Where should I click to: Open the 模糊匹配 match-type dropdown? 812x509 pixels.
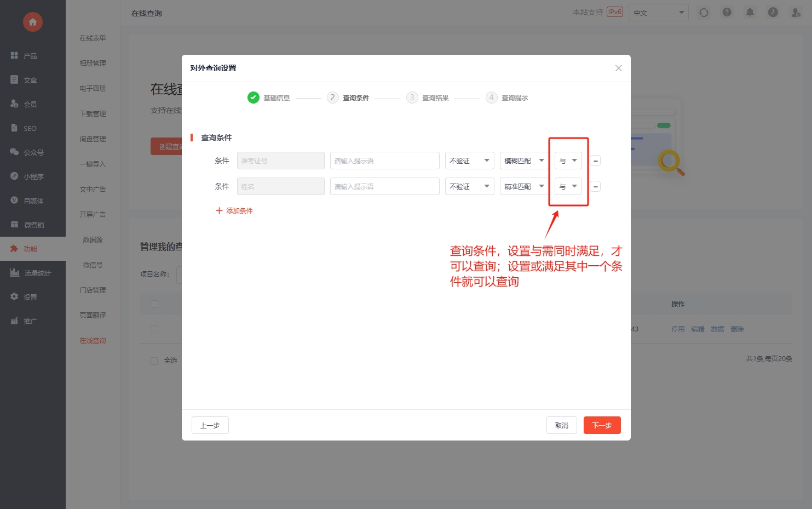(524, 161)
